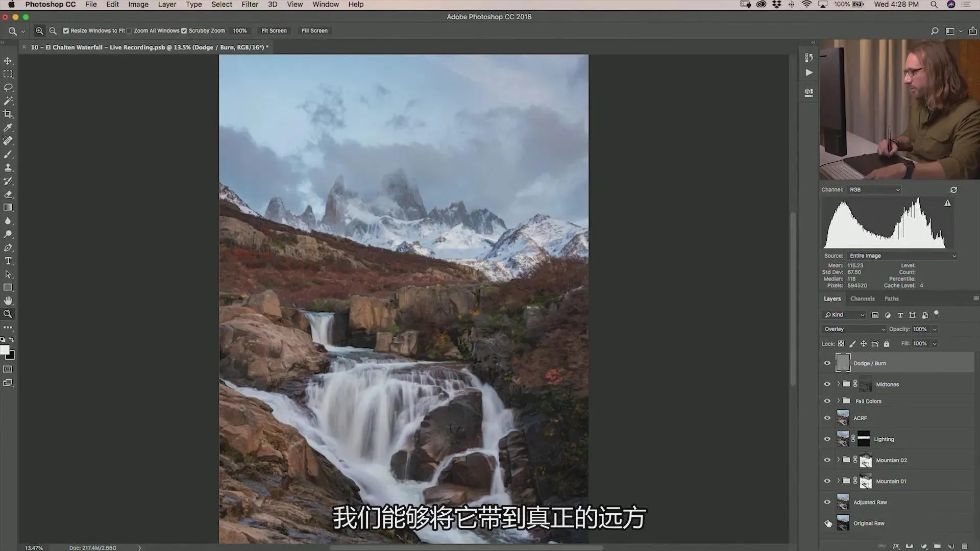Open the histogram Channel RGB dropdown
The height and width of the screenshot is (551, 980).
coord(874,190)
